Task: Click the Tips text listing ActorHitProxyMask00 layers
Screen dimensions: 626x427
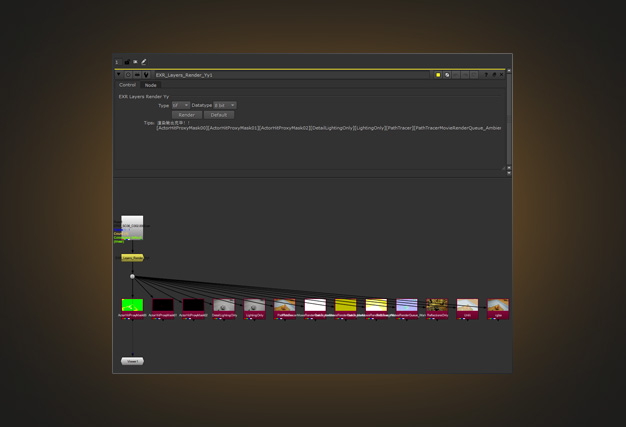Action: (329, 128)
